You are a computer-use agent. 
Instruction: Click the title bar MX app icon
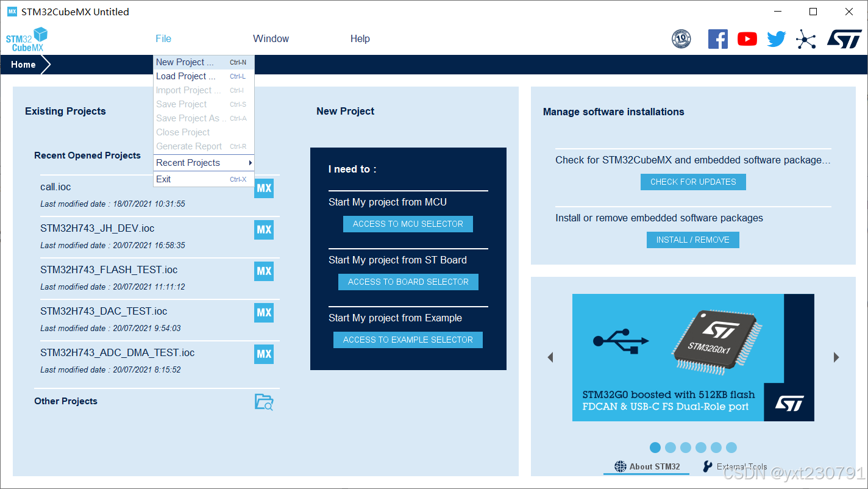[x=12, y=12]
